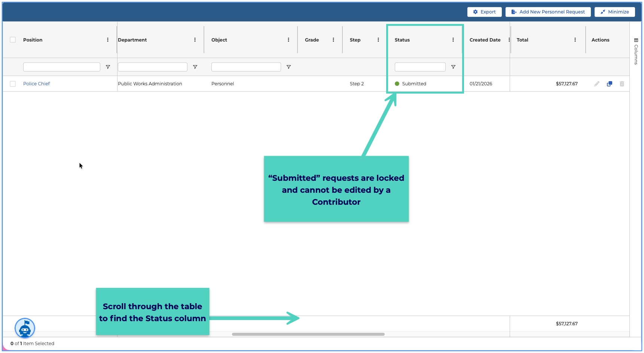Screen dimensions: 644x353
Task: Open Created Date column menu
Action: (x=509, y=40)
